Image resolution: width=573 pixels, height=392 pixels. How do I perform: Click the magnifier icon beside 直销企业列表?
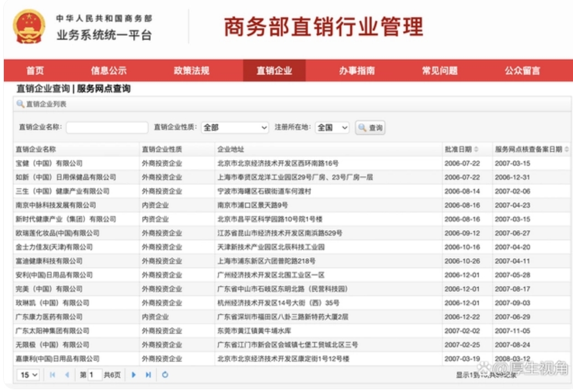pyautogui.click(x=20, y=104)
